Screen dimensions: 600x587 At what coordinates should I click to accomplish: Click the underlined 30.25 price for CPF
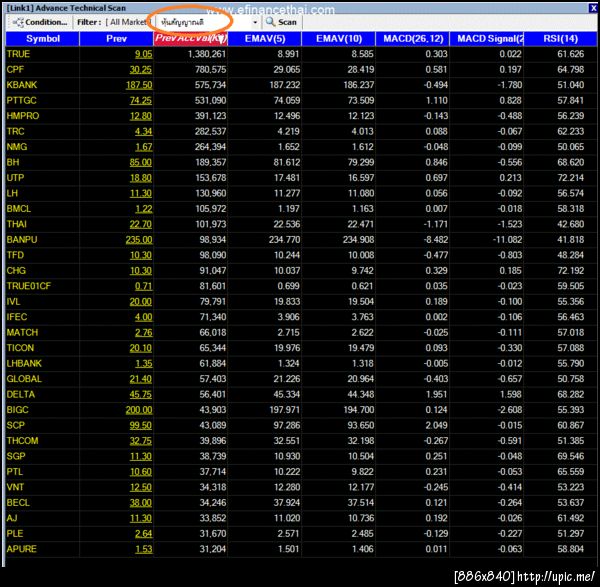(140, 70)
